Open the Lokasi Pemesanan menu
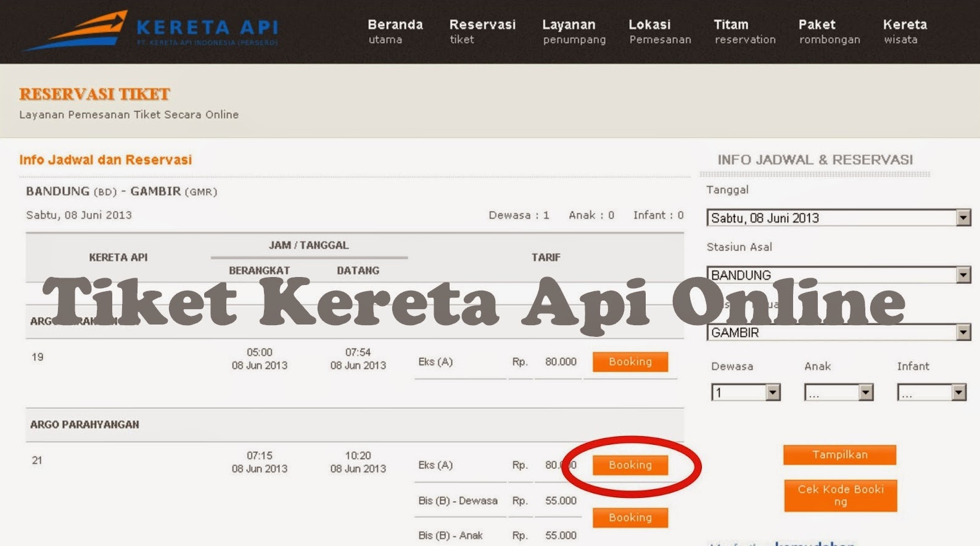Screen dimensions: 980x546 coord(660,31)
